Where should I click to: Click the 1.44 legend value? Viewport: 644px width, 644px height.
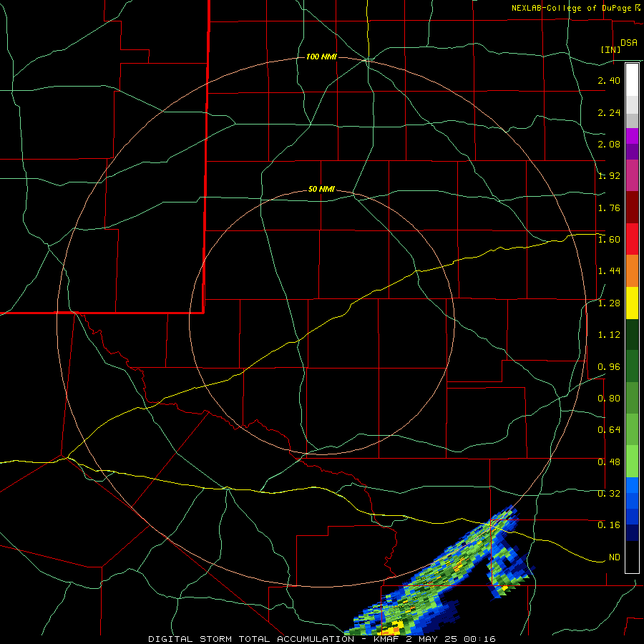[x=609, y=271]
